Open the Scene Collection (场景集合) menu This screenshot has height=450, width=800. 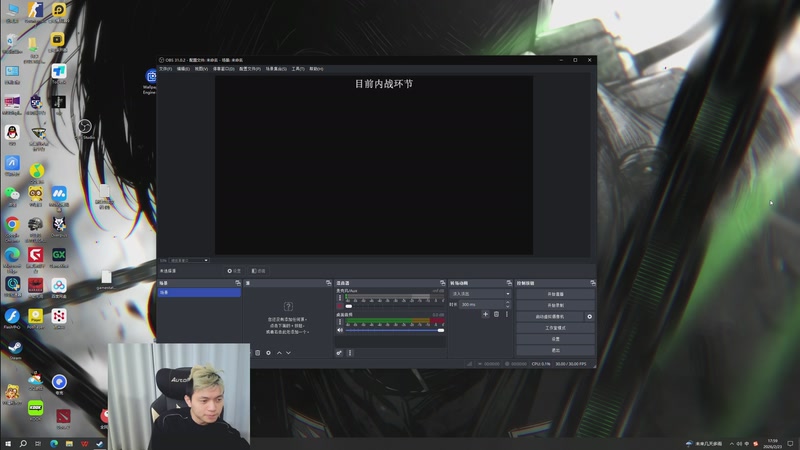(276, 68)
